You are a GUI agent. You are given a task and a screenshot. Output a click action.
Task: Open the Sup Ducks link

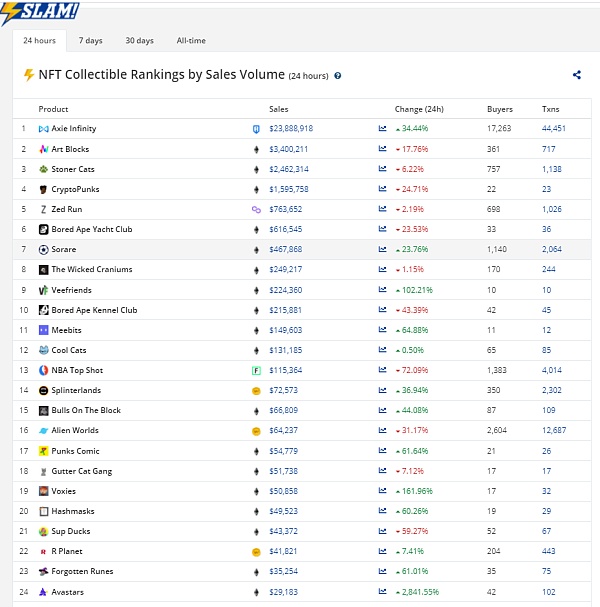(x=70, y=531)
